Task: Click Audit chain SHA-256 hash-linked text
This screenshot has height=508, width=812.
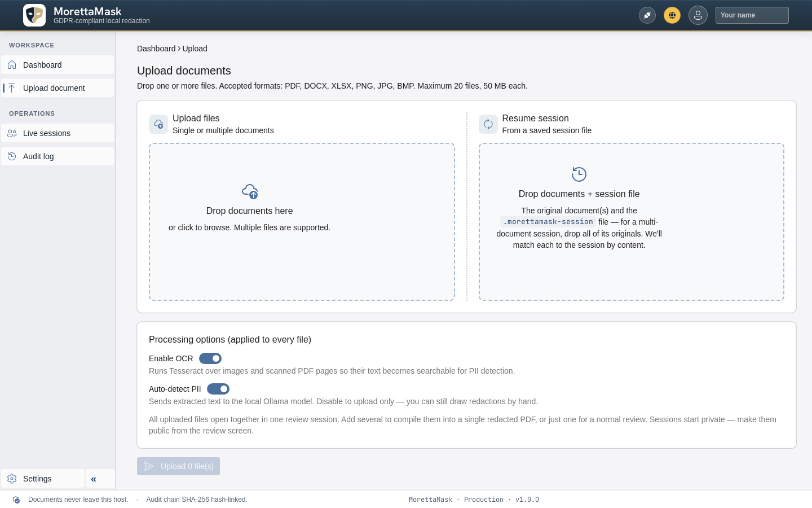Action: coord(197,500)
